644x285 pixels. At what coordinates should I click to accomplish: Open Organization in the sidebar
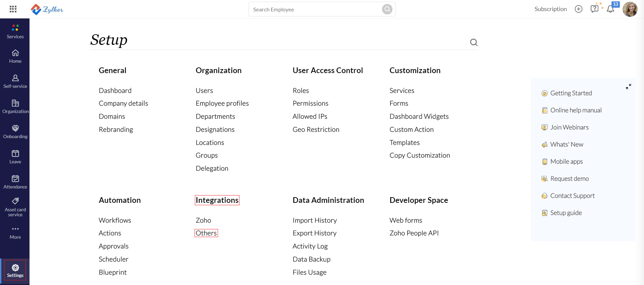click(15, 107)
